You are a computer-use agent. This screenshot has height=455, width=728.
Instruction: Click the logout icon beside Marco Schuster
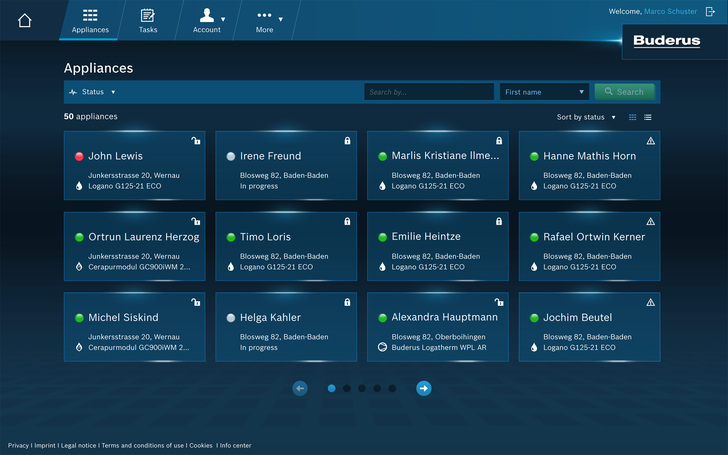710,12
